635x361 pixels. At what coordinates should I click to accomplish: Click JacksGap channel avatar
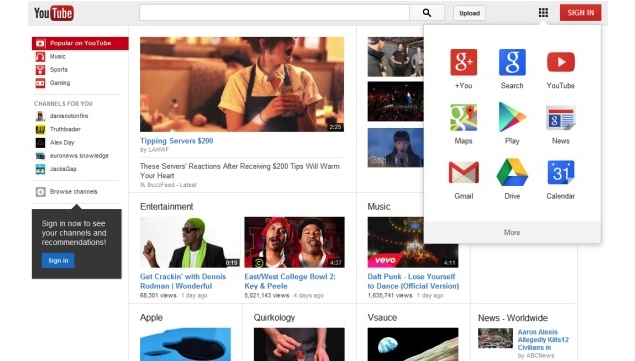(40, 169)
